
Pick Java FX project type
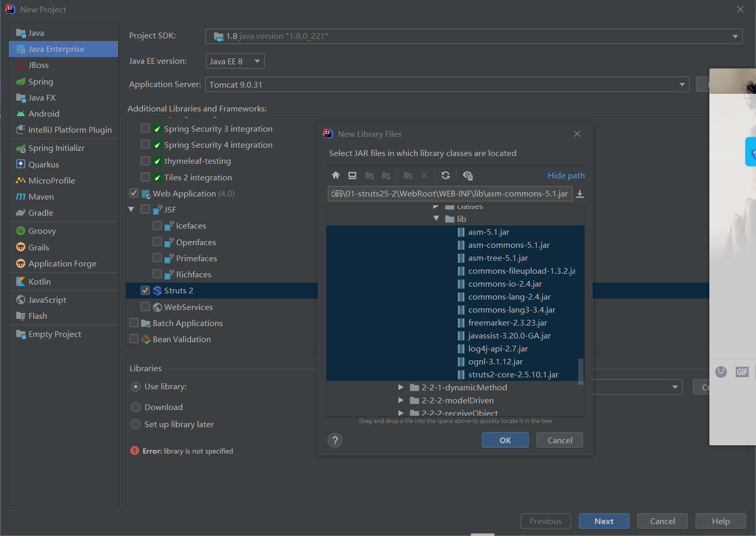[x=63, y=97]
